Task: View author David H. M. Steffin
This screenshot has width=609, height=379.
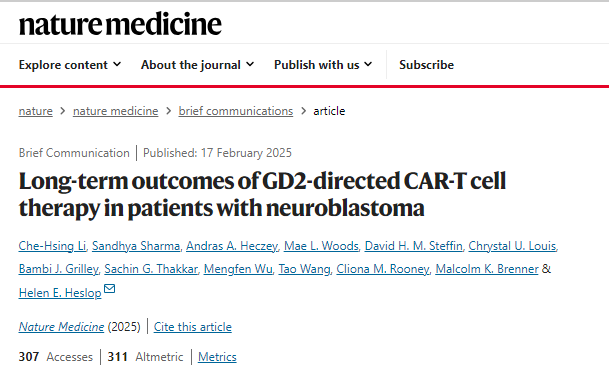Action: (414, 246)
